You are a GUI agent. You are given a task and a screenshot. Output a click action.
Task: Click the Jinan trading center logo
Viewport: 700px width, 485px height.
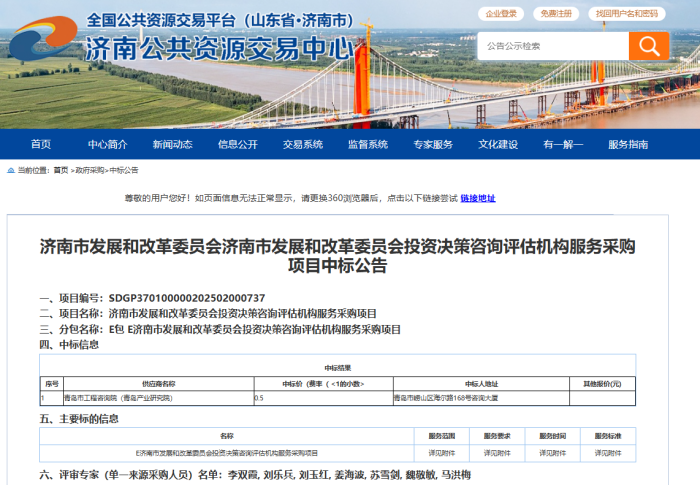[x=42, y=38]
